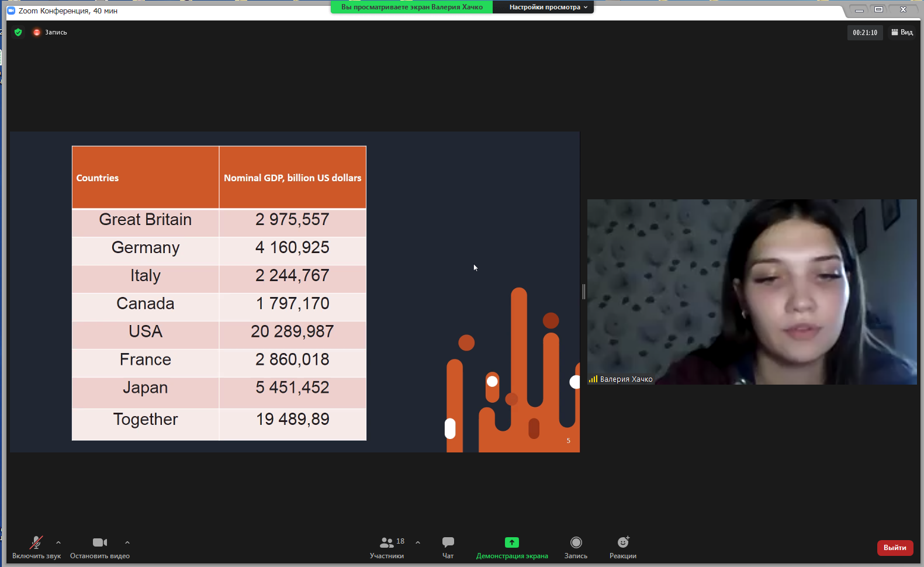Click the value 2 975,557
924x567 pixels.
tap(292, 220)
